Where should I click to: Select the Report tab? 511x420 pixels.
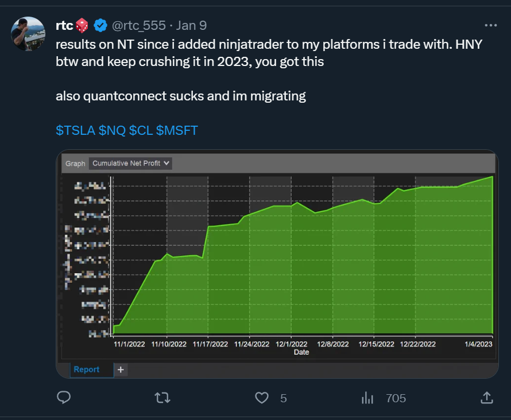(86, 370)
